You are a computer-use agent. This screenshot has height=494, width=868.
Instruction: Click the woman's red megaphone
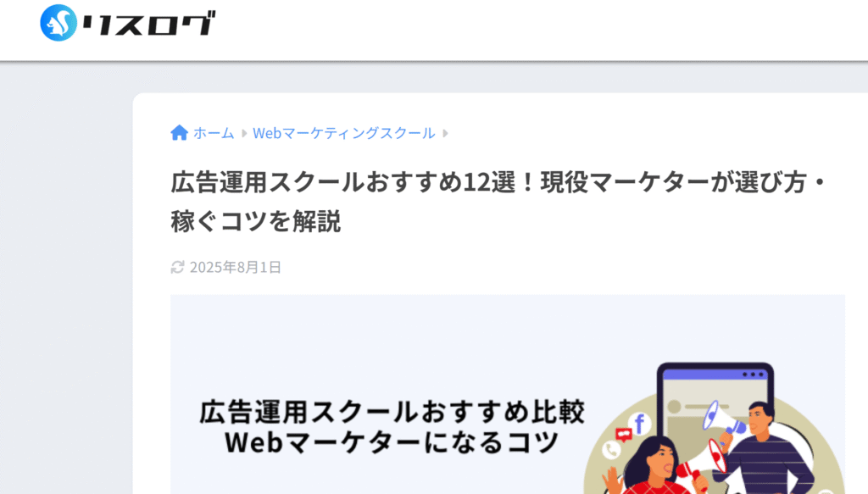click(701, 463)
